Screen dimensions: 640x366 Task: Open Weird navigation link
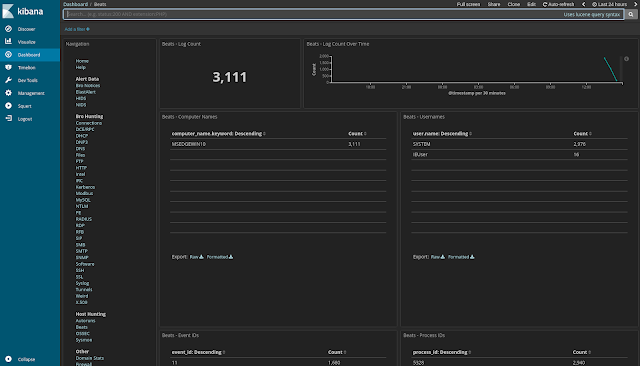82,296
